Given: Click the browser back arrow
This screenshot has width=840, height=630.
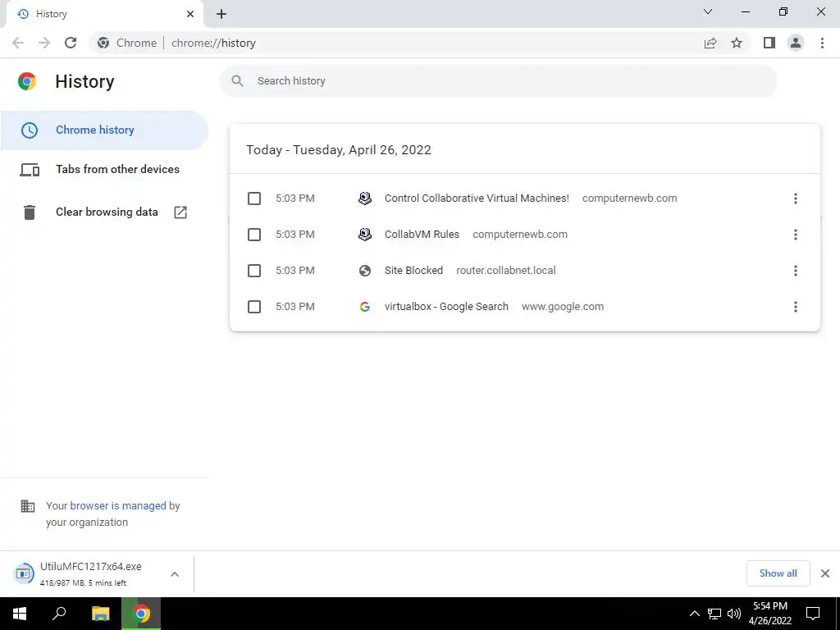Looking at the screenshot, I should (x=18, y=43).
